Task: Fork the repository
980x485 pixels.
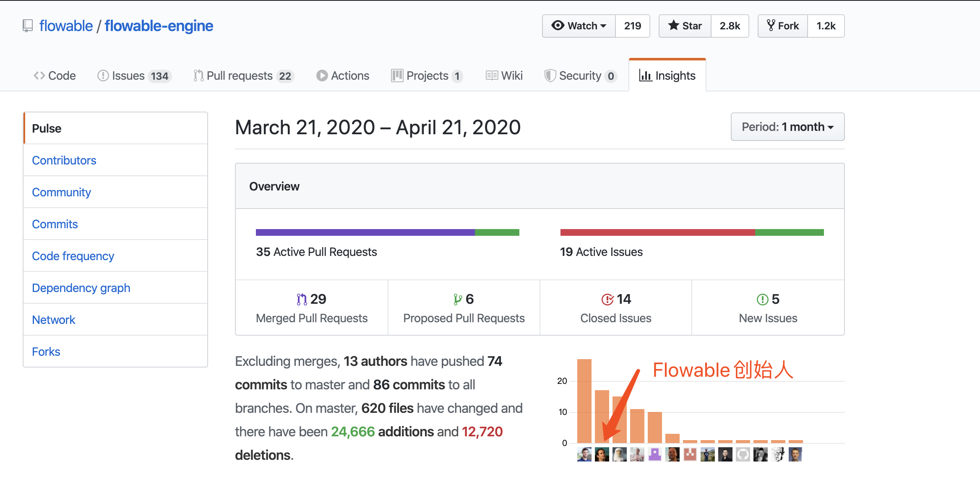Action: pyautogui.click(x=783, y=26)
